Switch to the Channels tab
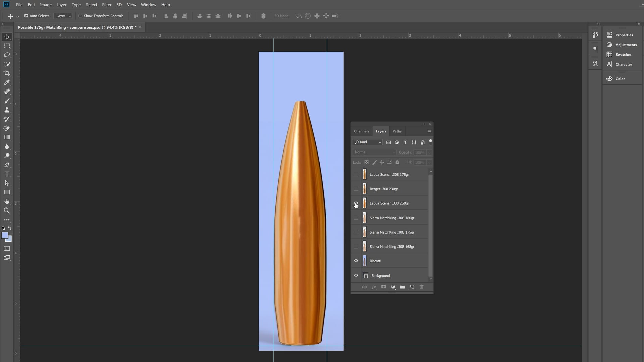This screenshot has height=362, width=644. (x=361, y=131)
